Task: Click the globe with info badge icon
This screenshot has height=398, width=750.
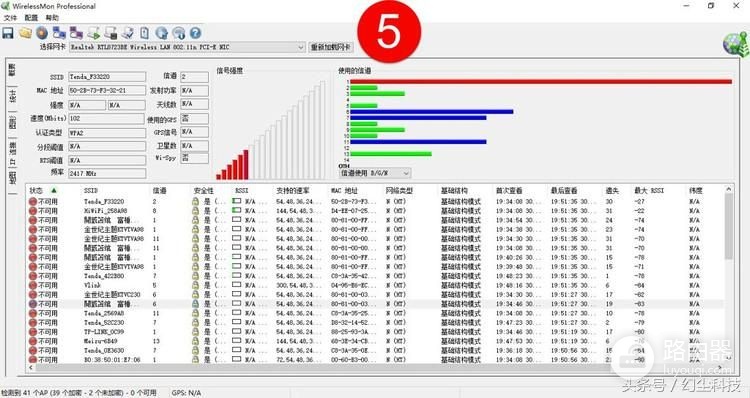Action: (178, 33)
